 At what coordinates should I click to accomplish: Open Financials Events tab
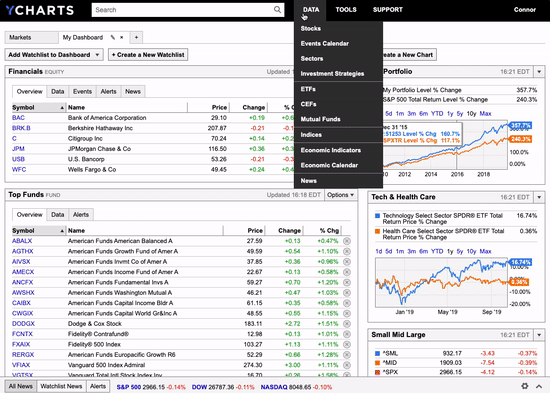point(82,92)
